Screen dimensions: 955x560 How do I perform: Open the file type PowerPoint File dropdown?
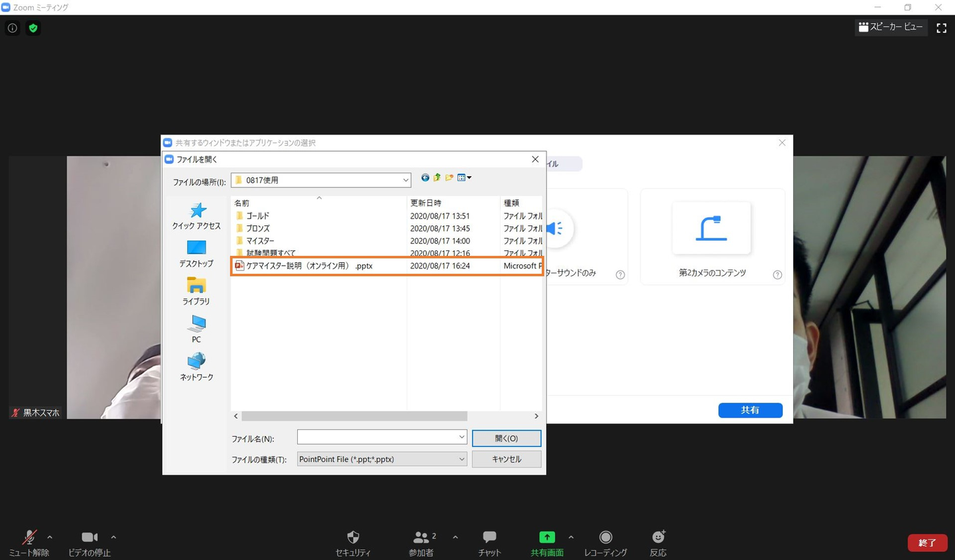(x=462, y=459)
